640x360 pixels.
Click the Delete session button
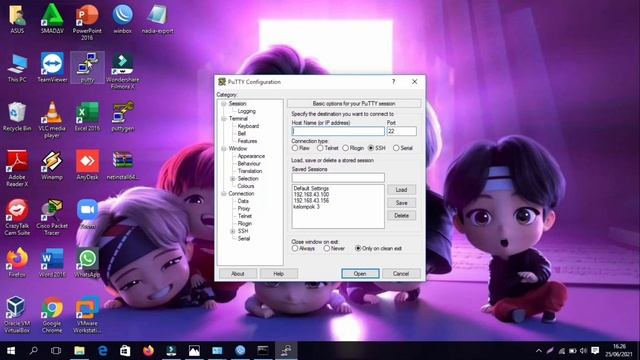coord(401,216)
